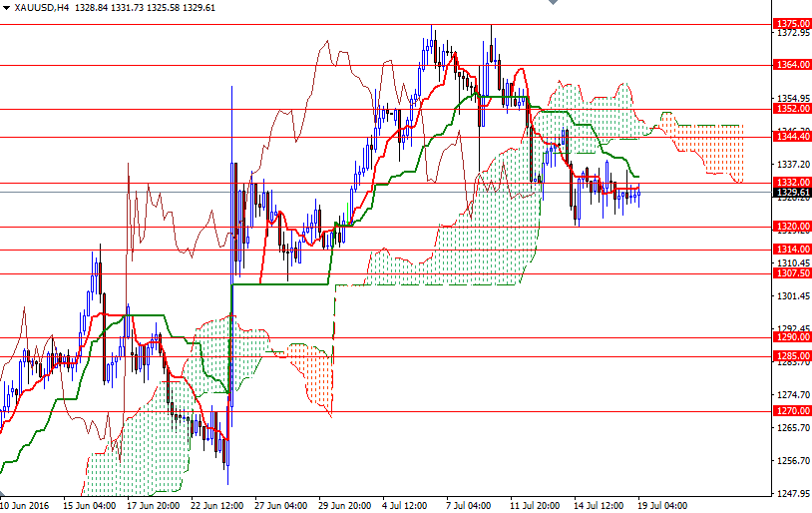The height and width of the screenshot is (513, 812).
Task: Select the 1375.00 price level label
Action: coord(792,23)
